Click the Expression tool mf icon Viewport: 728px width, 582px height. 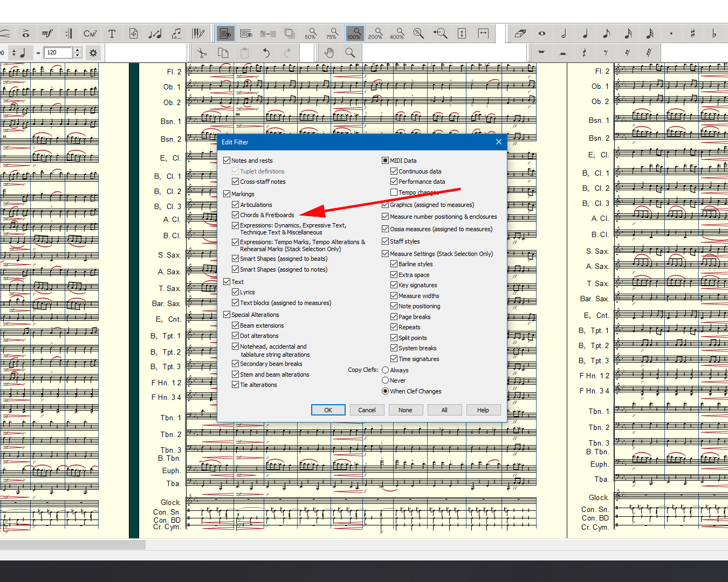tap(47, 33)
